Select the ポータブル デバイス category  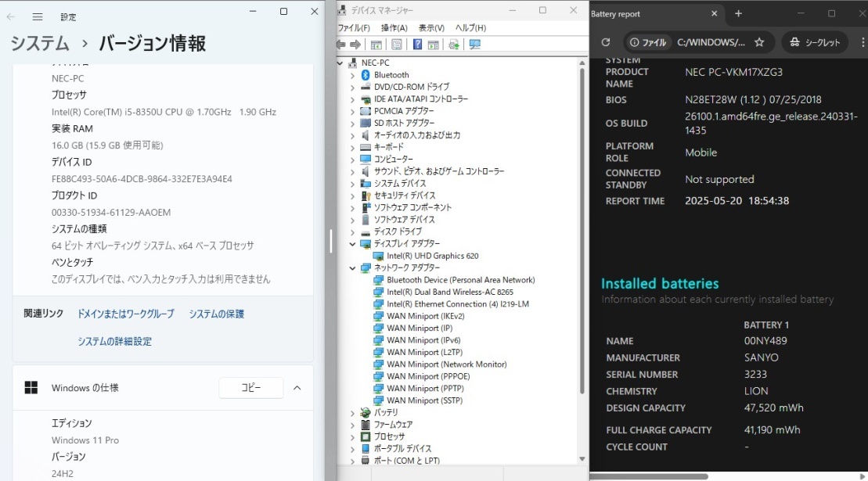click(x=402, y=448)
